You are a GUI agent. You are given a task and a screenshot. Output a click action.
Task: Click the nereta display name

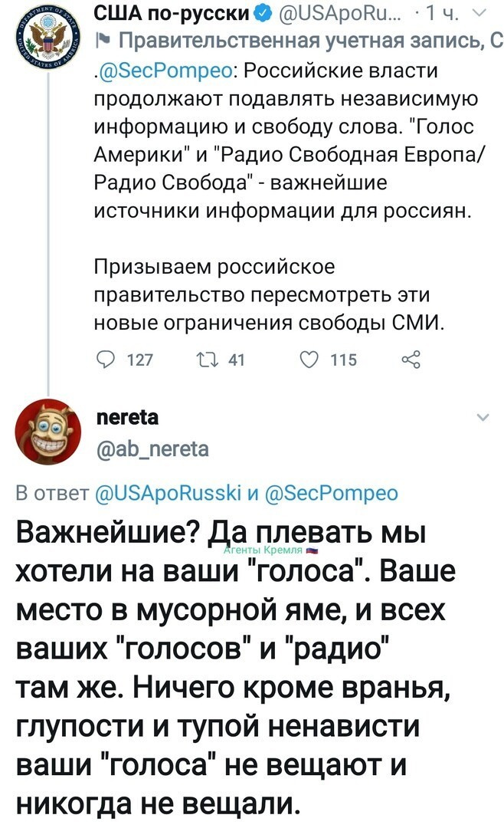pyautogui.click(x=128, y=417)
